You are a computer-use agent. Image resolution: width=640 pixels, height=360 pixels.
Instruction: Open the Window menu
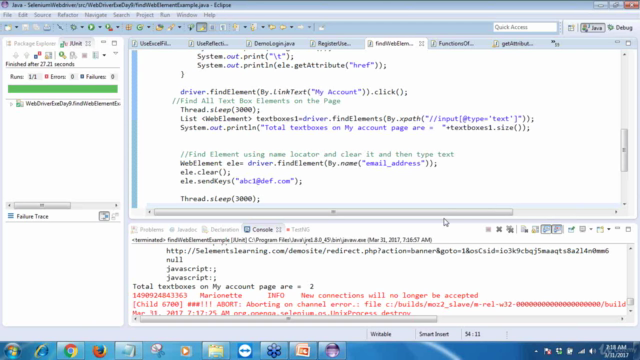click(187, 15)
